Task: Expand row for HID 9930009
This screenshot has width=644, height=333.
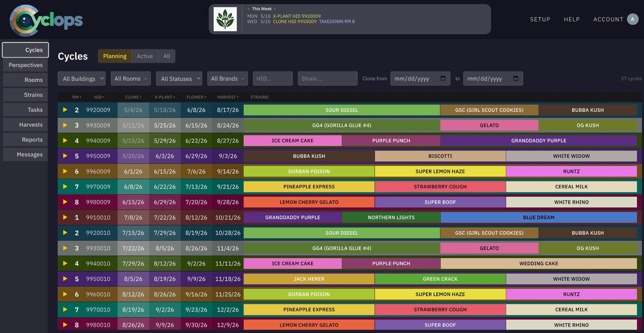Action: [x=65, y=125]
